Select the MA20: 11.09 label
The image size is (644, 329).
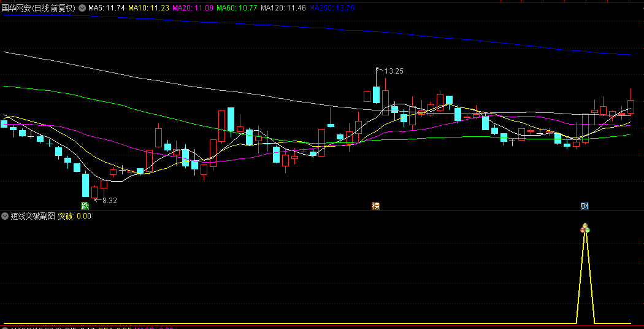click(193, 8)
